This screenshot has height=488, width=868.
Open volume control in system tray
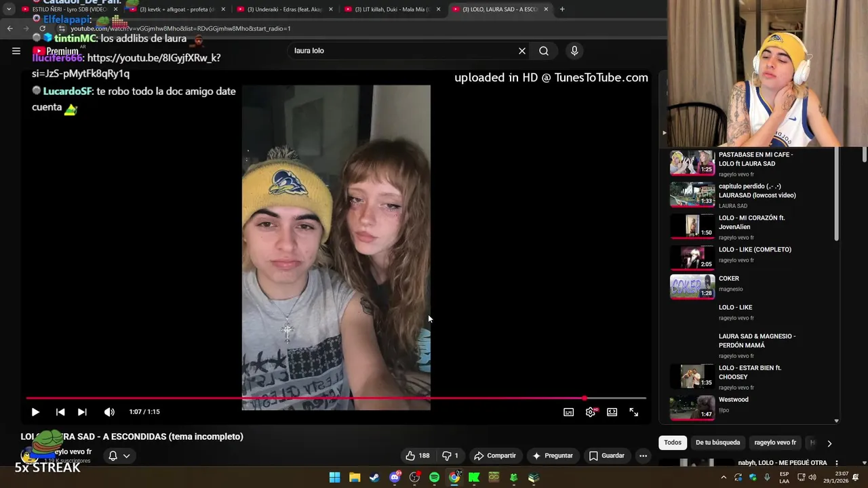812,478
